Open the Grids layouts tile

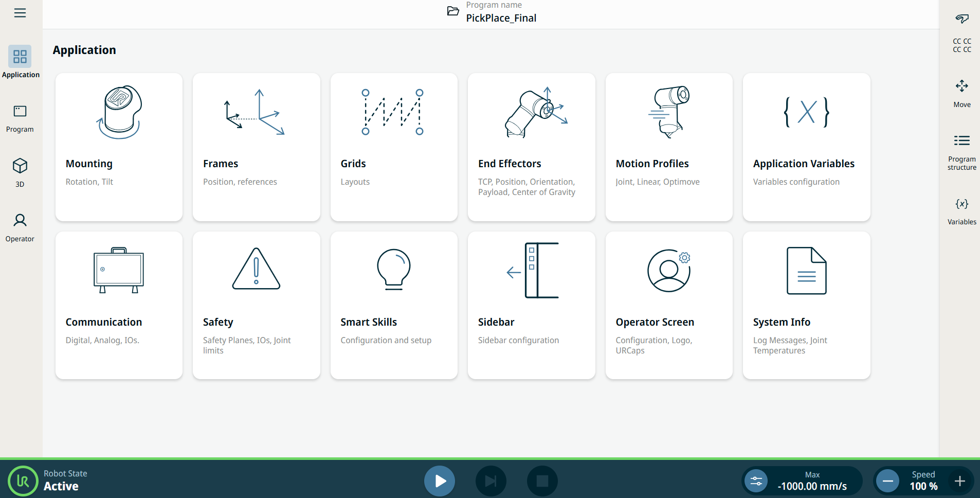pos(394,147)
